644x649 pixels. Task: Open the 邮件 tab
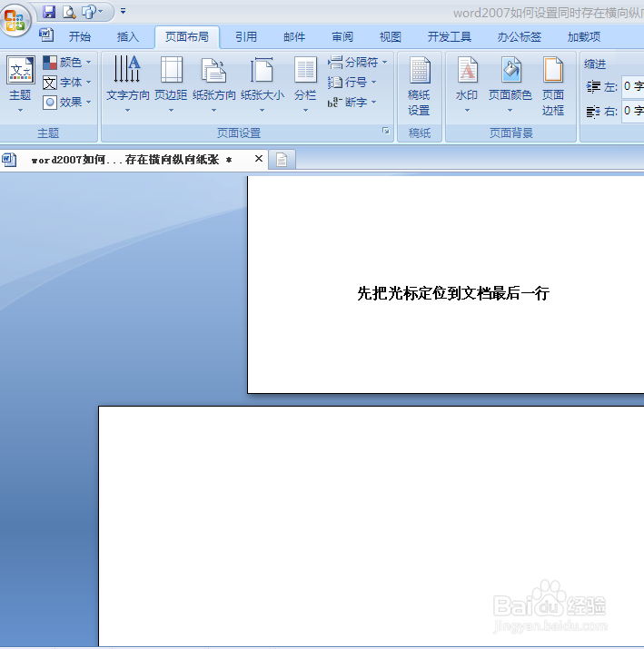tap(294, 37)
